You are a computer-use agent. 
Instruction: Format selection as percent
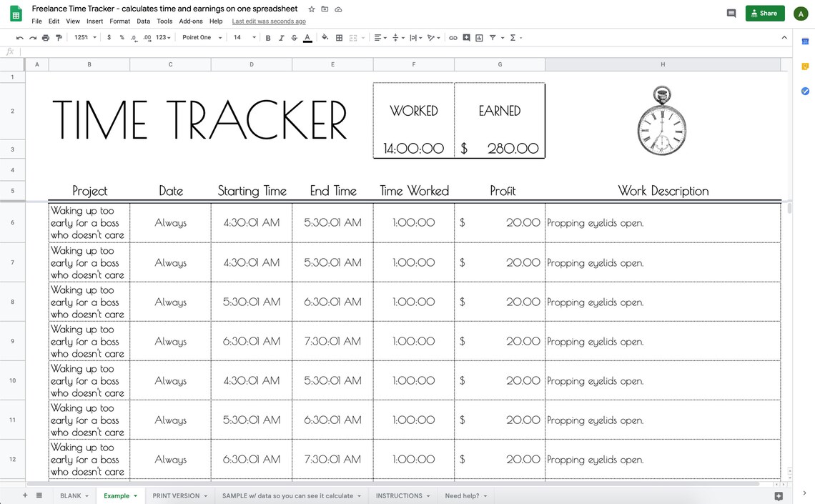click(121, 37)
